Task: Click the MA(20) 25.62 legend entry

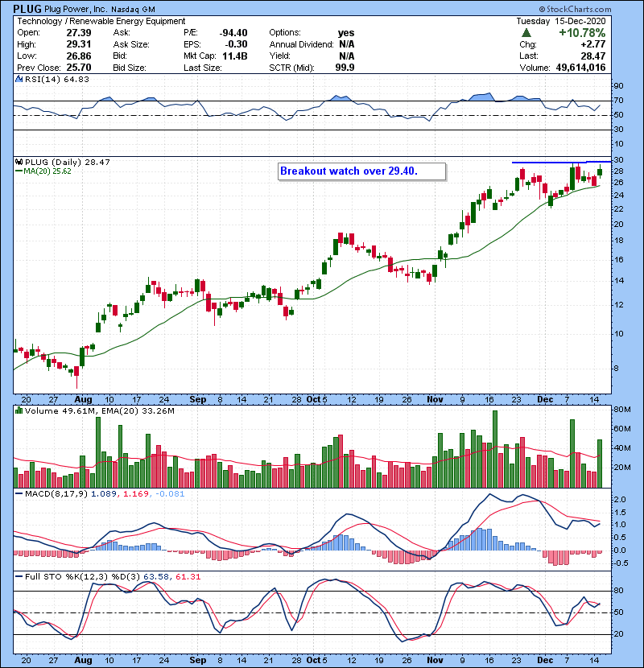Action: [x=43, y=171]
